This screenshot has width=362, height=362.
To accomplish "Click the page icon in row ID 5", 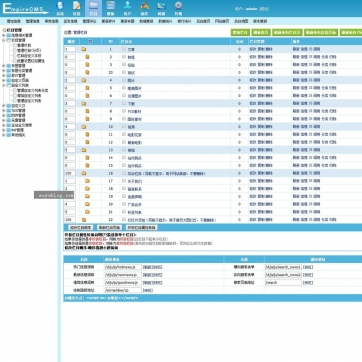I will click(87, 88).
